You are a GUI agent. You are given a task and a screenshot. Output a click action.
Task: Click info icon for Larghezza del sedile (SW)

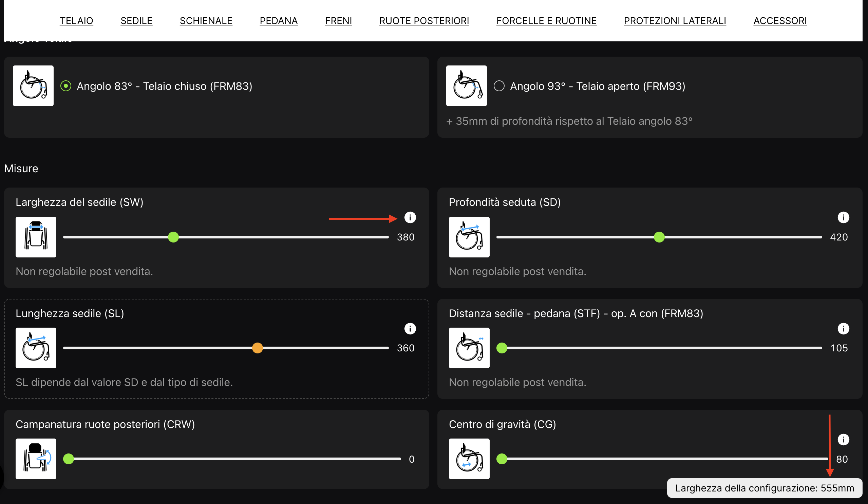(x=410, y=217)
